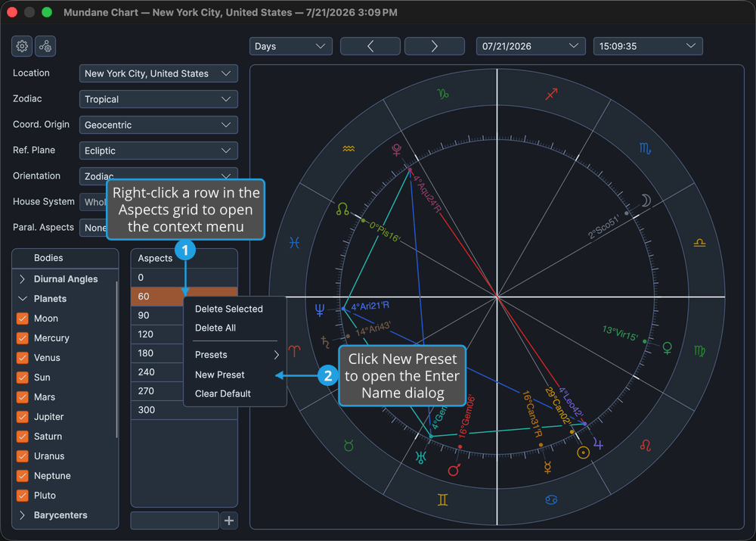The image size is (756, 541).
Task: Select the 120 aspect row
Action: [157, 334]
